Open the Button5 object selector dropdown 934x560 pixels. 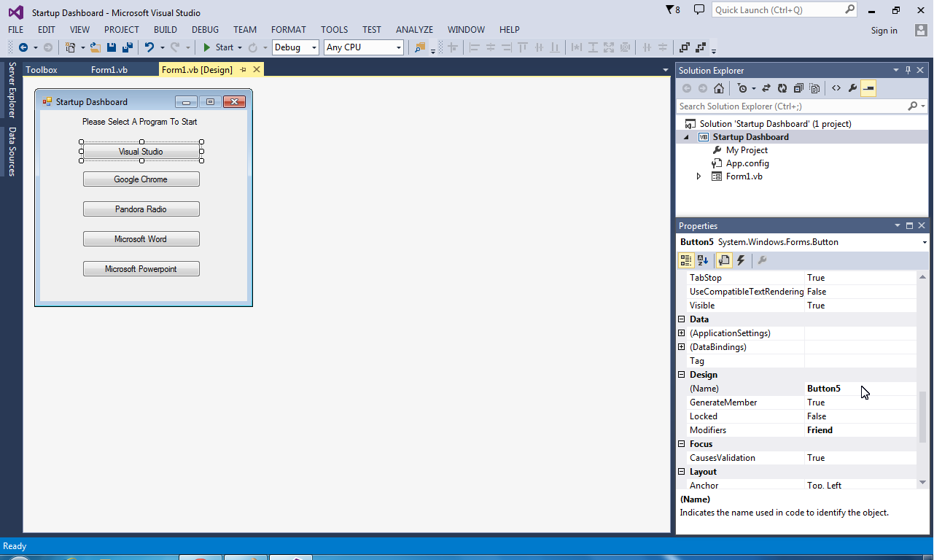point(925,242)
